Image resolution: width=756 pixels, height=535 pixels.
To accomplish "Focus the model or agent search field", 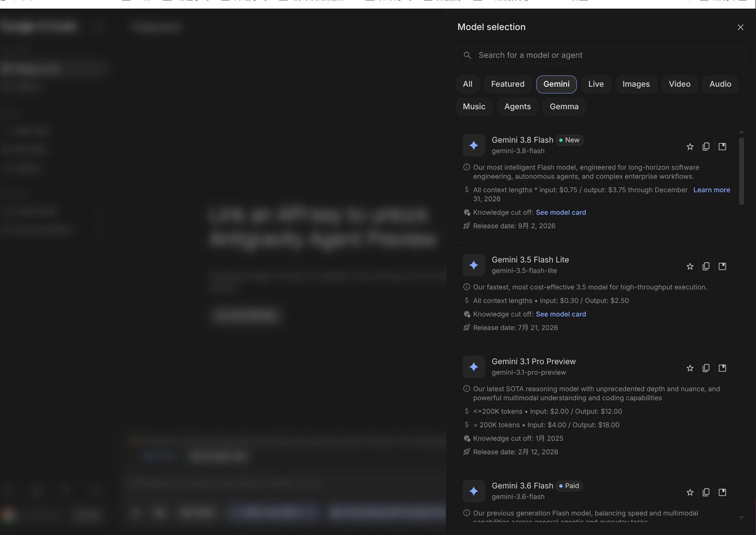I will click(600, 55).
